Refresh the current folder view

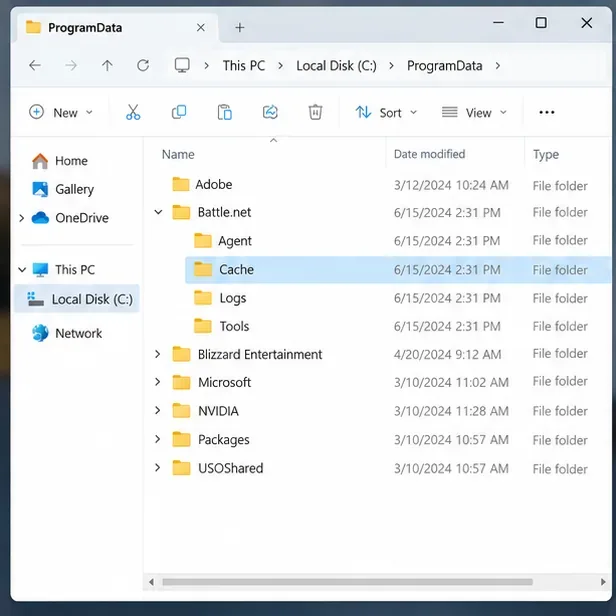tap(143, 65)
